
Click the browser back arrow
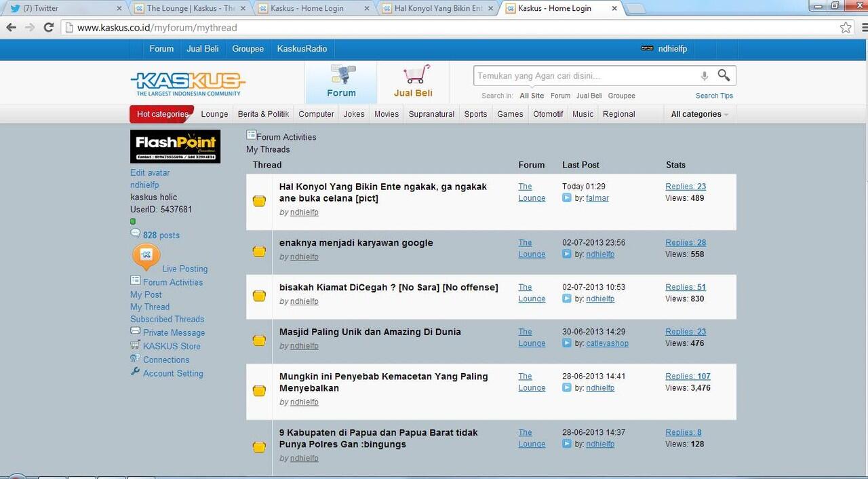(x=11, y=28)
